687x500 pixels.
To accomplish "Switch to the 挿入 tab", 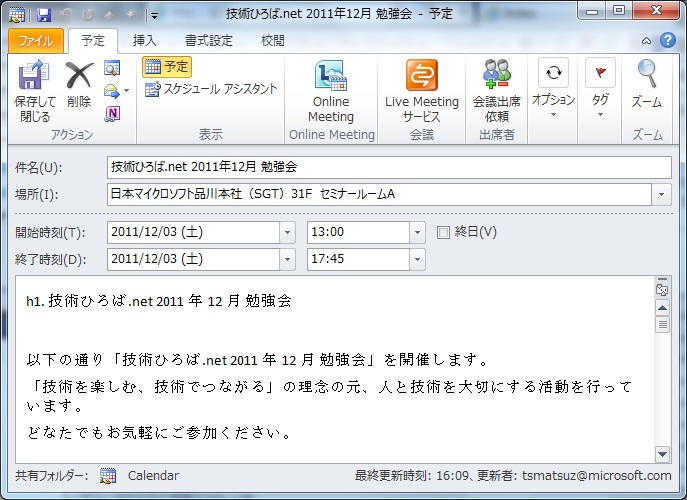I will pyautogui.click(x=144, y=41).
